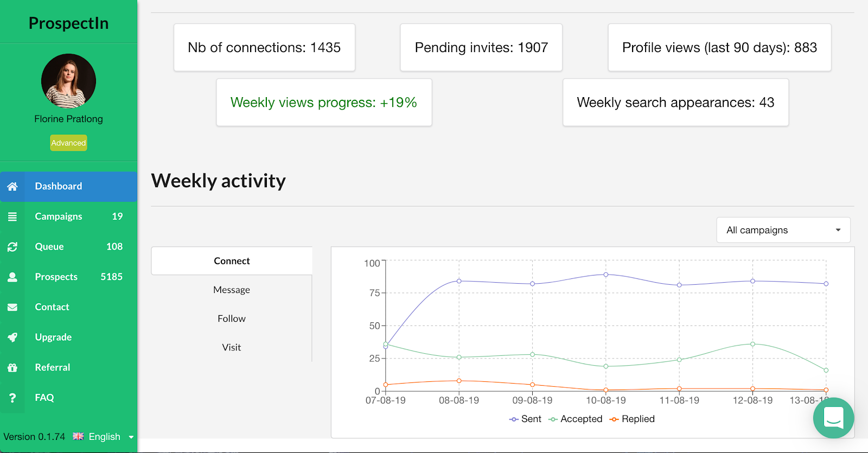
Task: Switch to the Follow activity tab
Action: pos(232,318)
